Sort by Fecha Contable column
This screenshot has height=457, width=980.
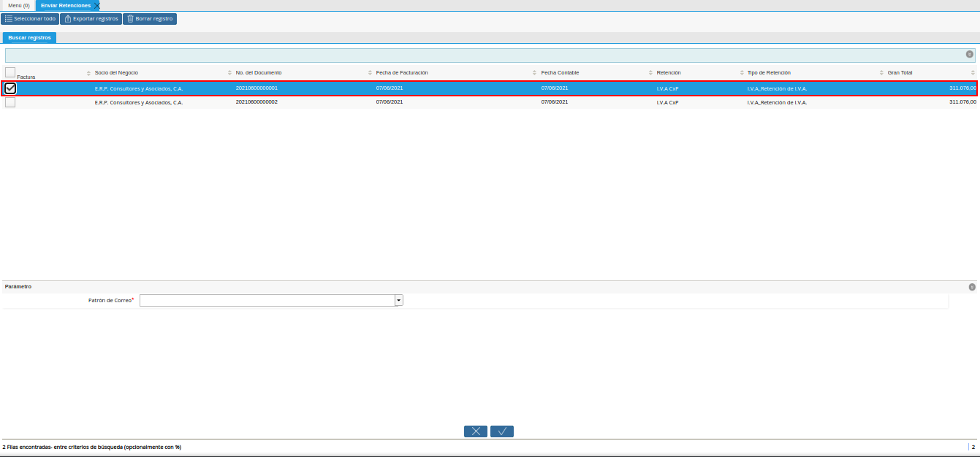pyautogui.click(x=561, y=72)
